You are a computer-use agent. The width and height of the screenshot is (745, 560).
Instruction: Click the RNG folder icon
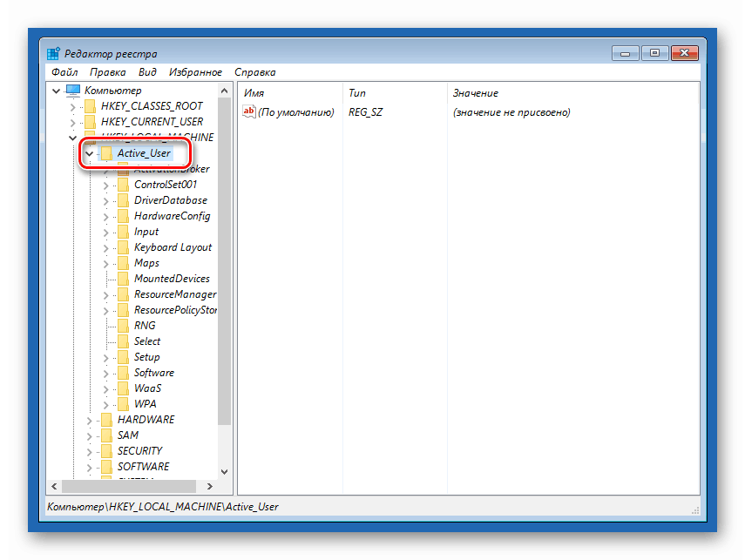[123, 326]
